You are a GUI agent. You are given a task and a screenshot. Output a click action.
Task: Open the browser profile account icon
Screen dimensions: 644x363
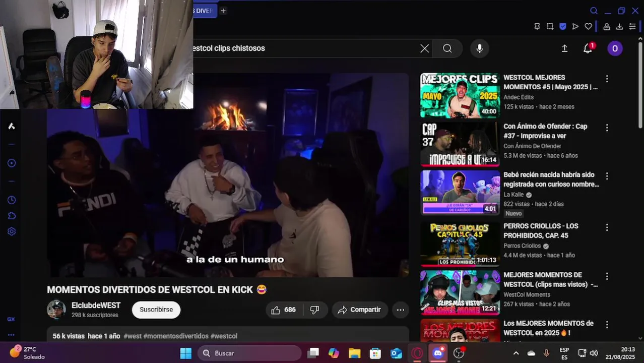click(607, 27)
